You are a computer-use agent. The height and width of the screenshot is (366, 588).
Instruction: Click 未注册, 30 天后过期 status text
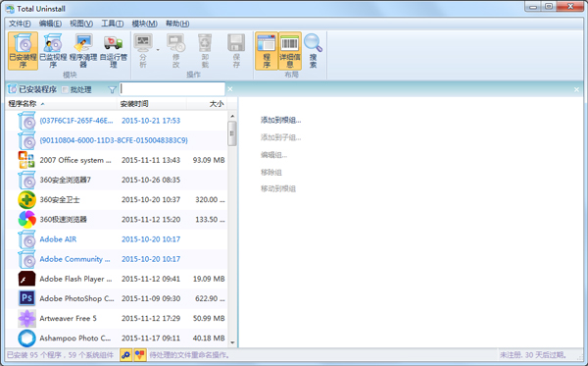coord(532,355)
